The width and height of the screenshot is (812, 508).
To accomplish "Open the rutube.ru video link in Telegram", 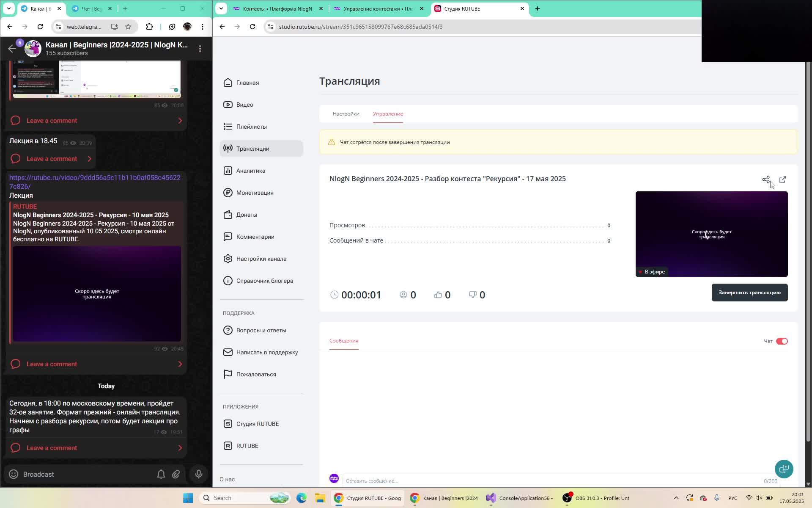I will (x=95, y=182).
